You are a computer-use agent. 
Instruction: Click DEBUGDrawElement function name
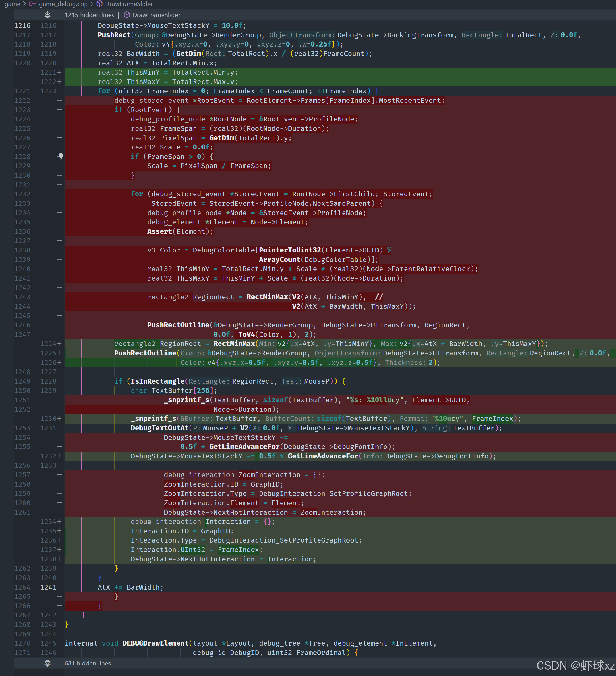click(x=155, y=643)
